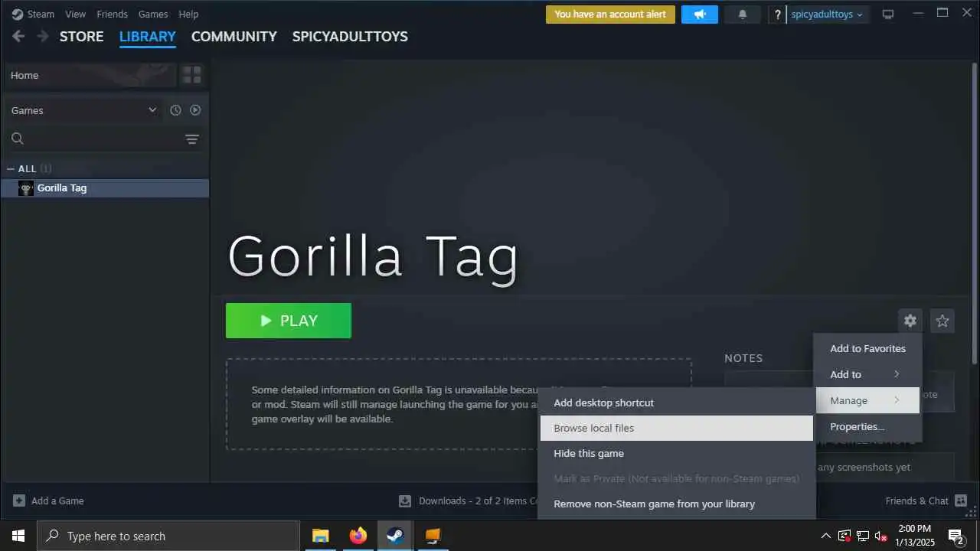Click the green PLAY button
The width and height of the screenshot is (980, 551).
pos(289,321)
